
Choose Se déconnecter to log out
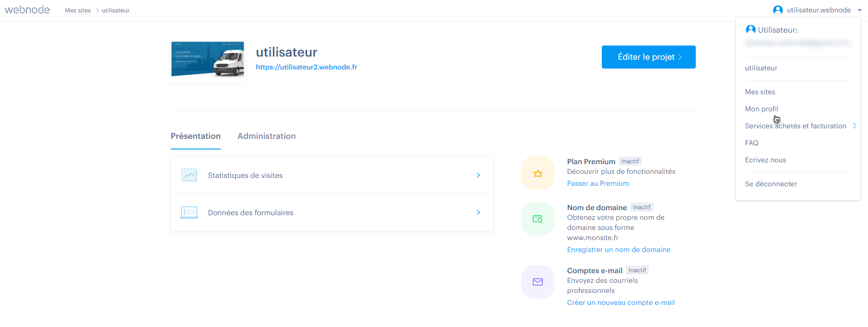pos(771,184)
